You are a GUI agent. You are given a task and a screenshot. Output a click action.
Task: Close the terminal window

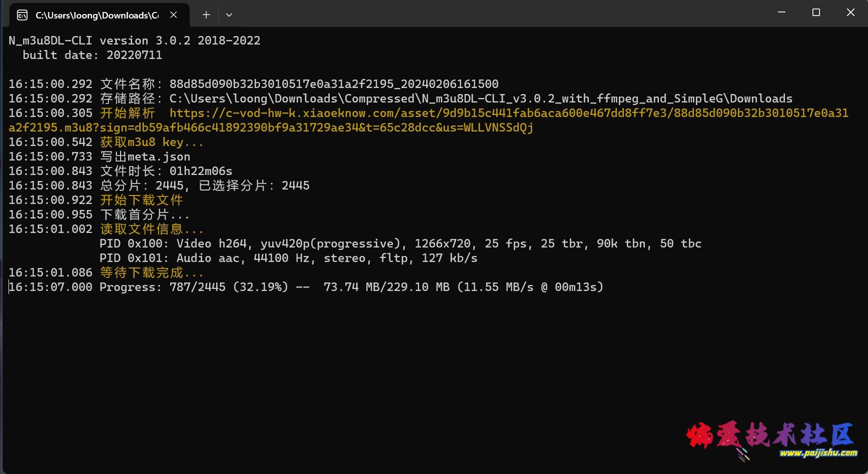850,12
